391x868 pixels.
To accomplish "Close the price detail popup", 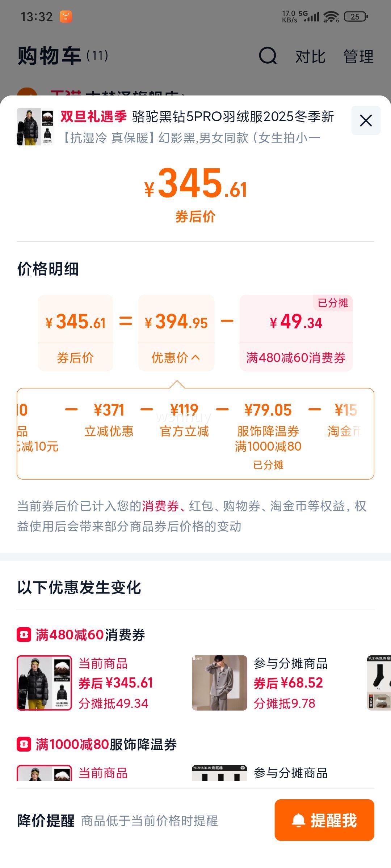I will (x=366, y=120).
